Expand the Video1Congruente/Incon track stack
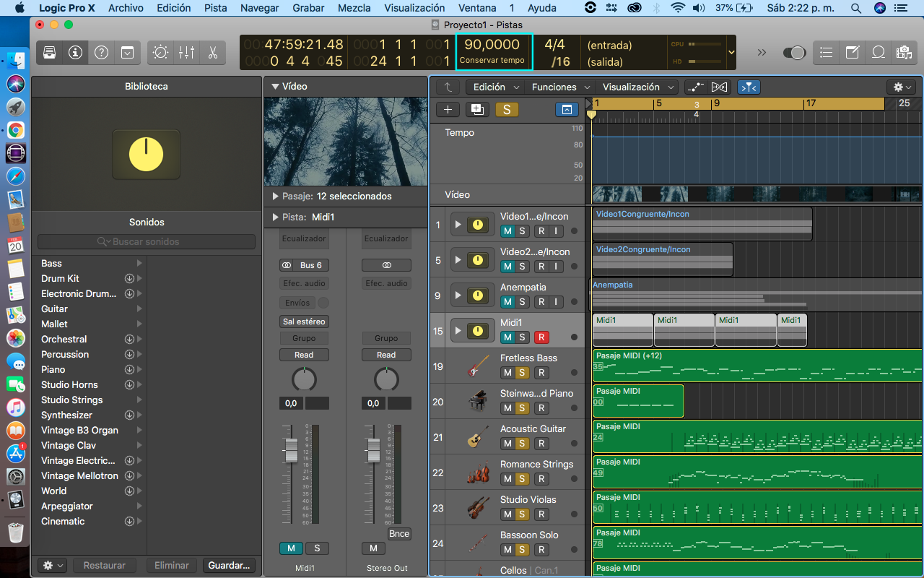 pos(458,225)
